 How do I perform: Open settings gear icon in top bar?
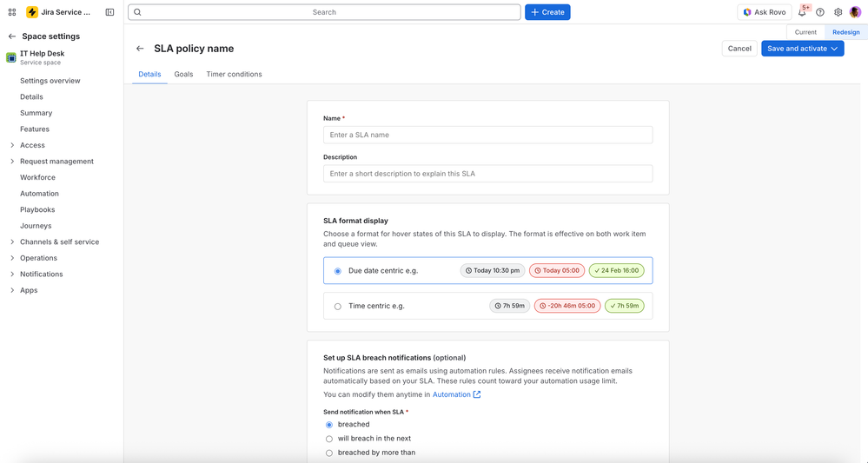[x=838, y=12]
